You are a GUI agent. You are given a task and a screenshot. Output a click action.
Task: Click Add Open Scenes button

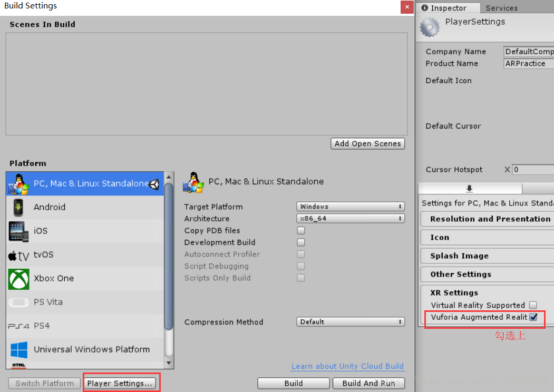[x=368, y=144]
